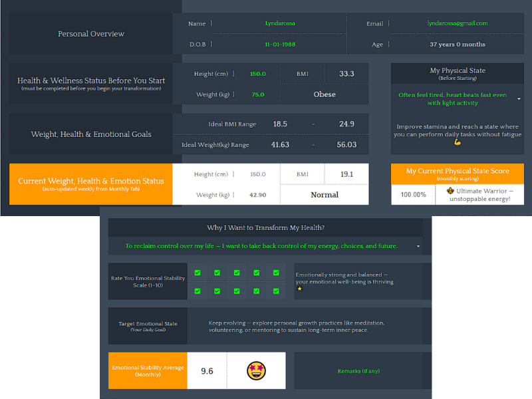The height and width of the screenshot is (399, 532).
Task: Toggle the first checkbox in the bottom row
Action: (198, 291)
